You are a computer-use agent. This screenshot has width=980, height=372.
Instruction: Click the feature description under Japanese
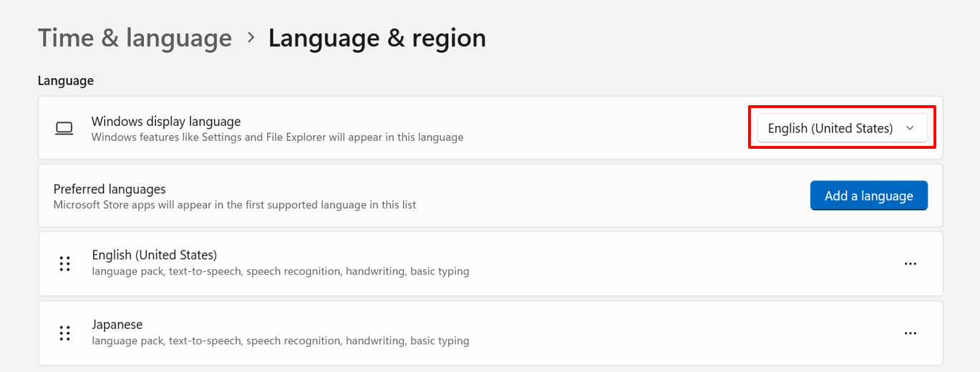(281, 341)
